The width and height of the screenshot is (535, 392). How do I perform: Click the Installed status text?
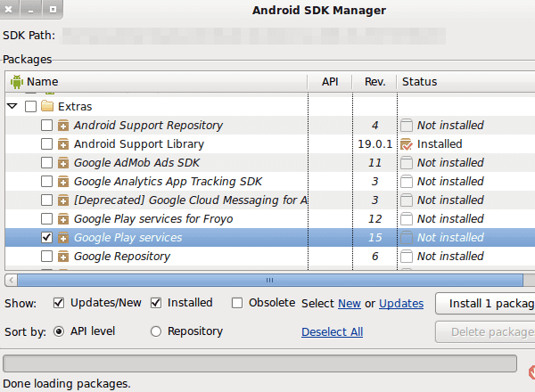tap(440, 144)
